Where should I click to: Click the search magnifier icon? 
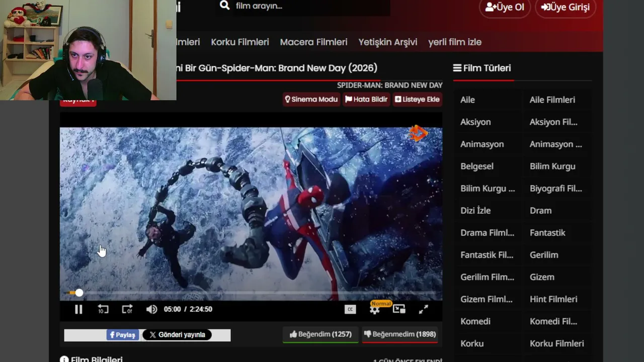tap(225, 6)
